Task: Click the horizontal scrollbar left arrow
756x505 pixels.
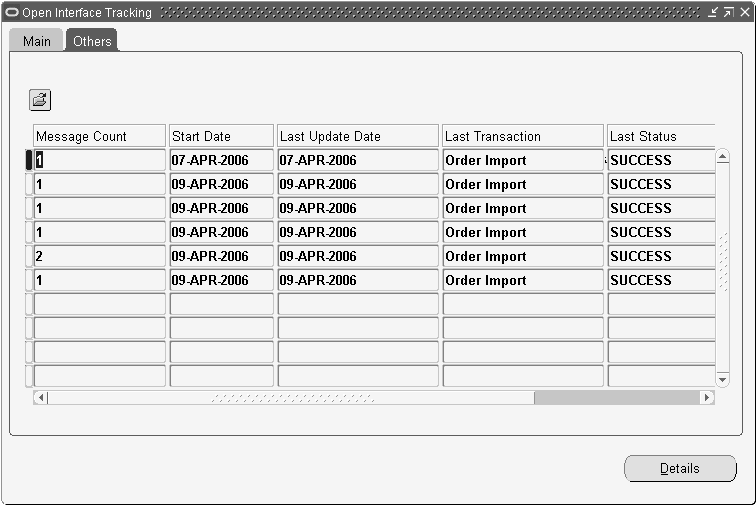Action: (40, 397)
